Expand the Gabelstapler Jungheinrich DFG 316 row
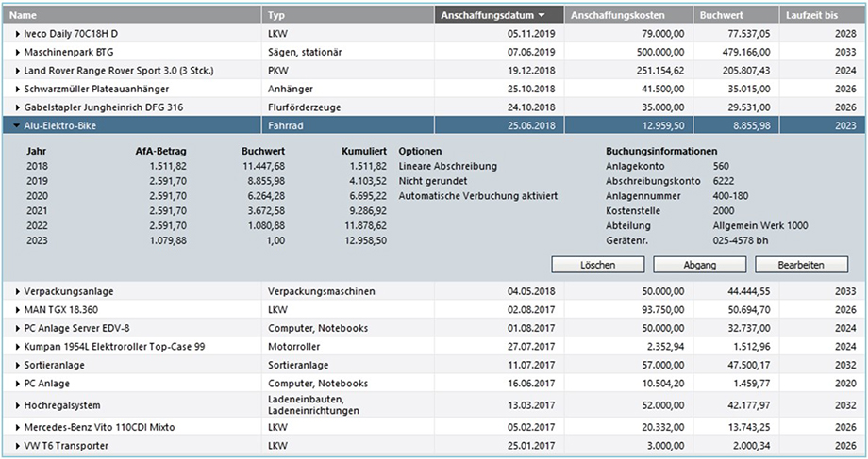This screenshot has width=868, height=459. 18,107
